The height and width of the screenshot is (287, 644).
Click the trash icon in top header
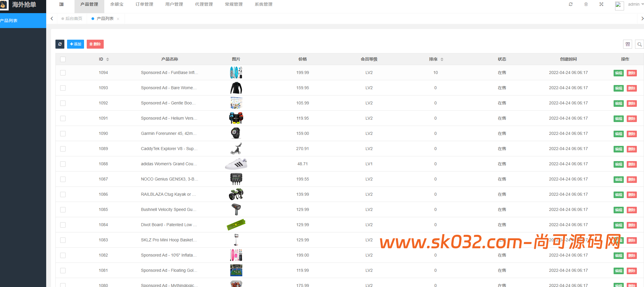click(x=586, y=4)
